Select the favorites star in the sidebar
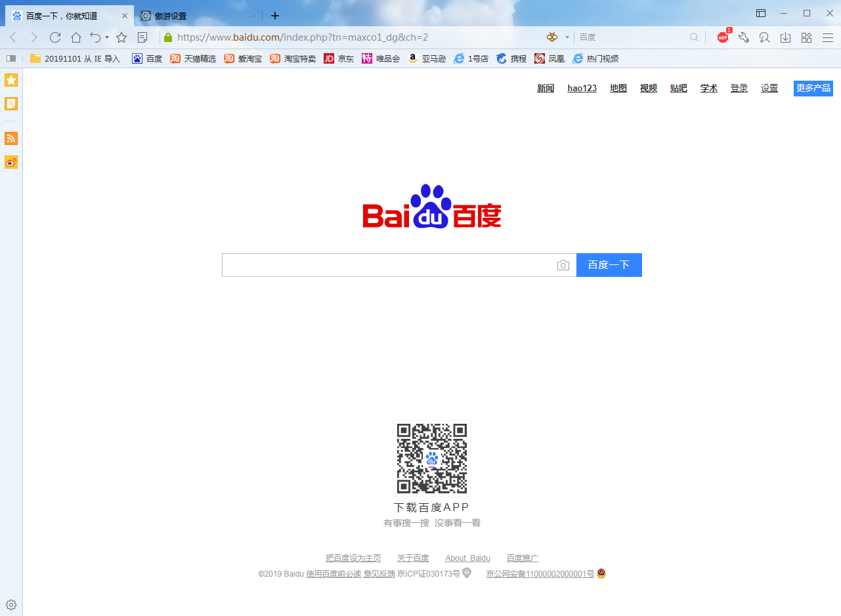Image resolution: width=841 pixels, height=616 pixels. pyautogui.click(x=11, y=80)
